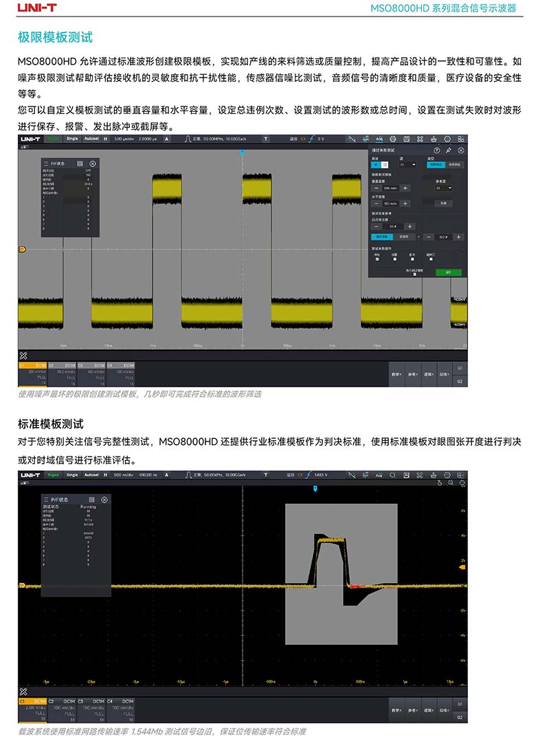Increase vertical tolerance with plus button
This screenshot has width=536, height=756.
click(405, 187)
